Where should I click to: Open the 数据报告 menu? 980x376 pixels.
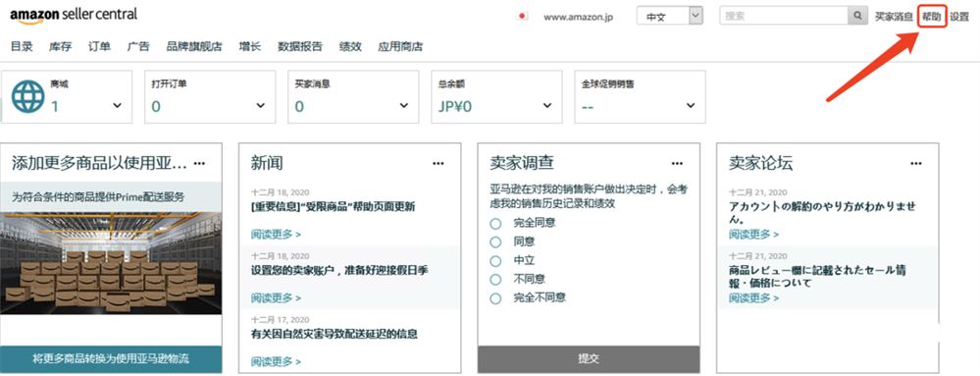[x=300, y=46]
